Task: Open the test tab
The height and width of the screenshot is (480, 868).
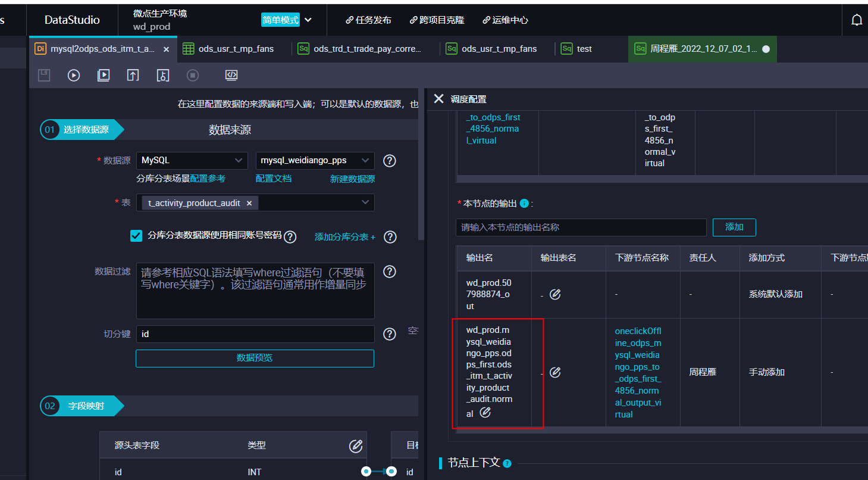Action: point(576,49)
